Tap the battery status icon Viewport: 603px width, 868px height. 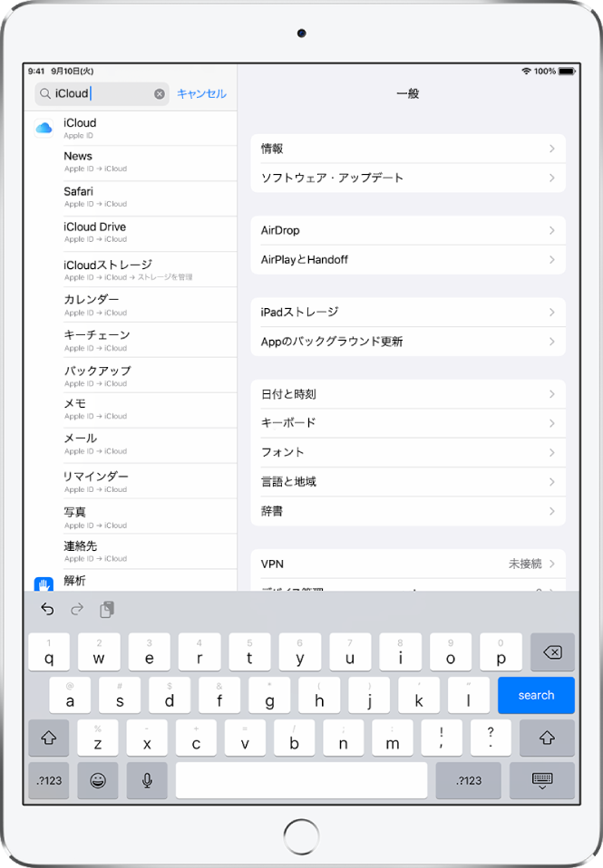point(567,72)
